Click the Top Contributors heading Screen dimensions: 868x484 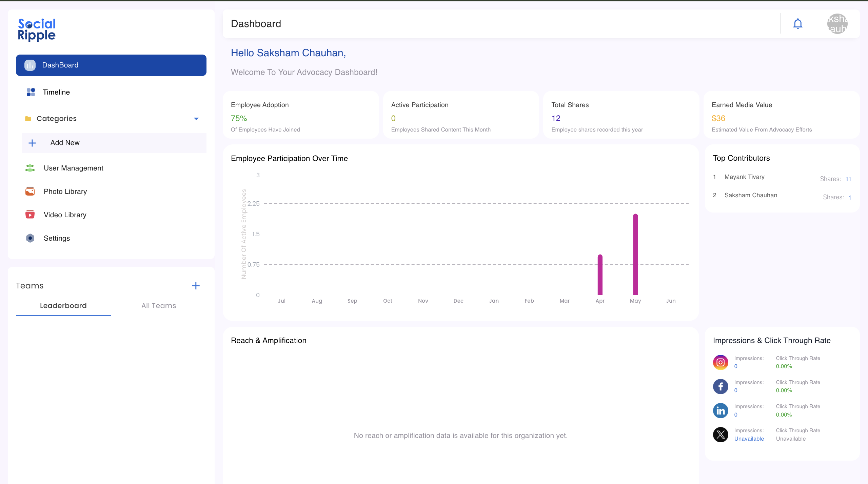click(741, 158)
